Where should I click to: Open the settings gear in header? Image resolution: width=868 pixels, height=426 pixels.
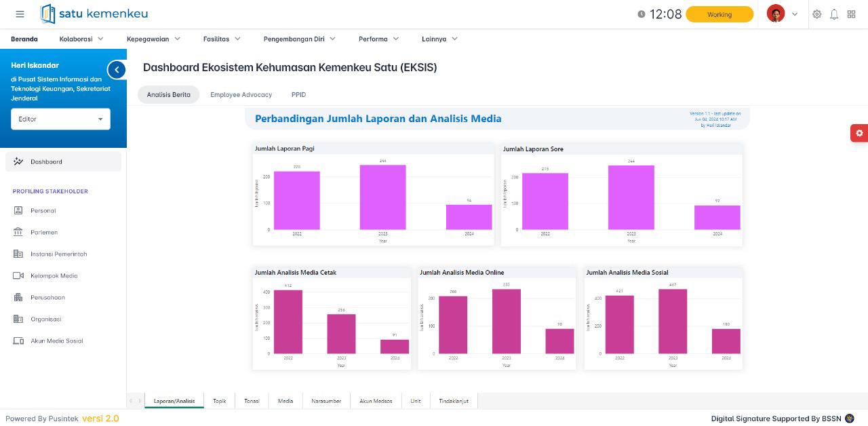click(x=816, y=14)
